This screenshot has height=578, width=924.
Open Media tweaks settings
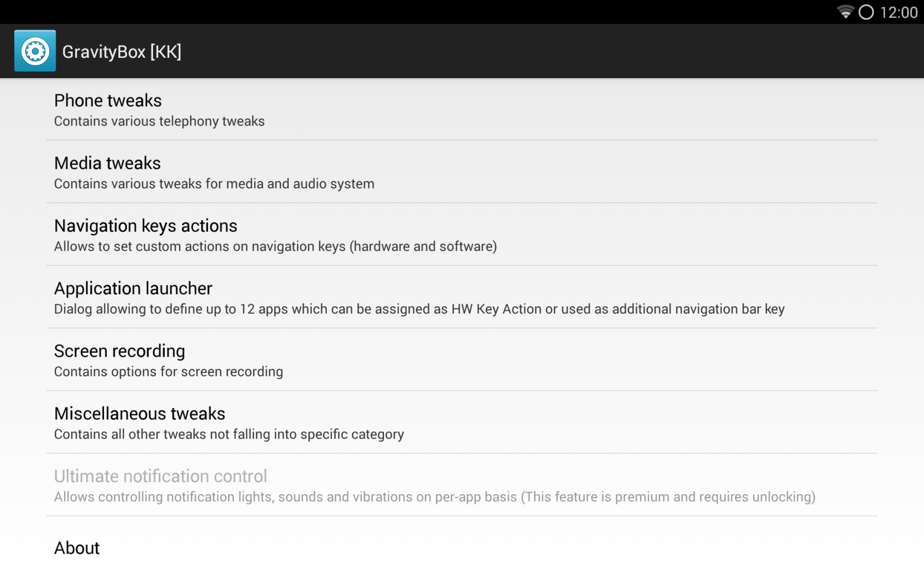point(107,163)
